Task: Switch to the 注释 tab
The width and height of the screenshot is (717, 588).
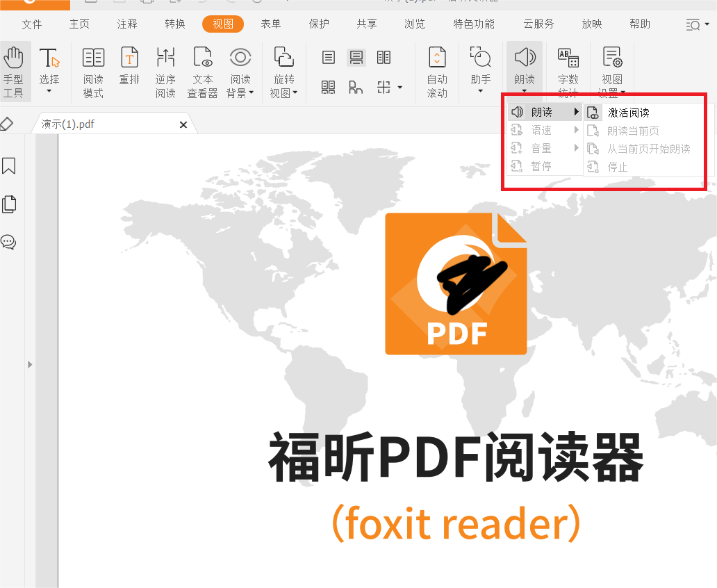Action: [127, 24]
